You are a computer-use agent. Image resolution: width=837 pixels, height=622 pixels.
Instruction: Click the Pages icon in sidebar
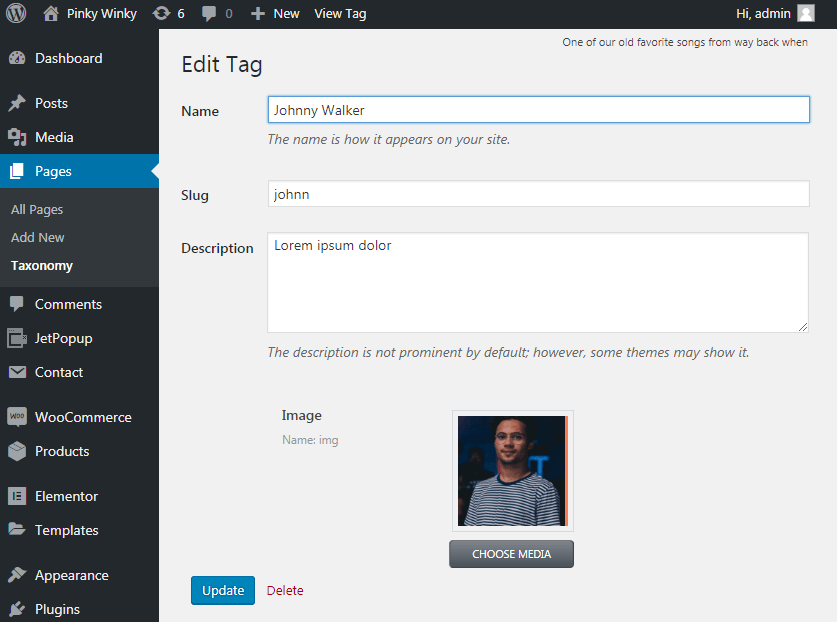tap(17, 171)
